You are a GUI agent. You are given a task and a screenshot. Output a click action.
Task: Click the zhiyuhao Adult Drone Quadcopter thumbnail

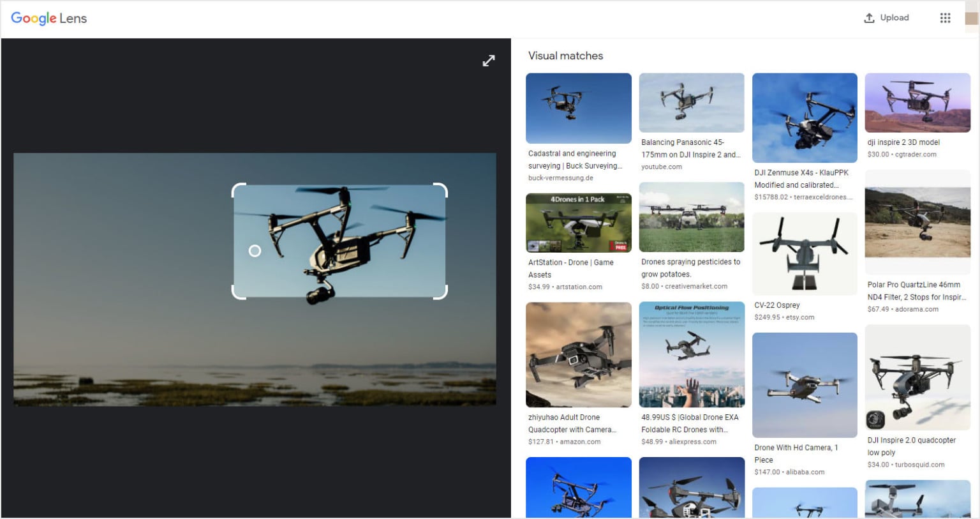coord(578,355)
